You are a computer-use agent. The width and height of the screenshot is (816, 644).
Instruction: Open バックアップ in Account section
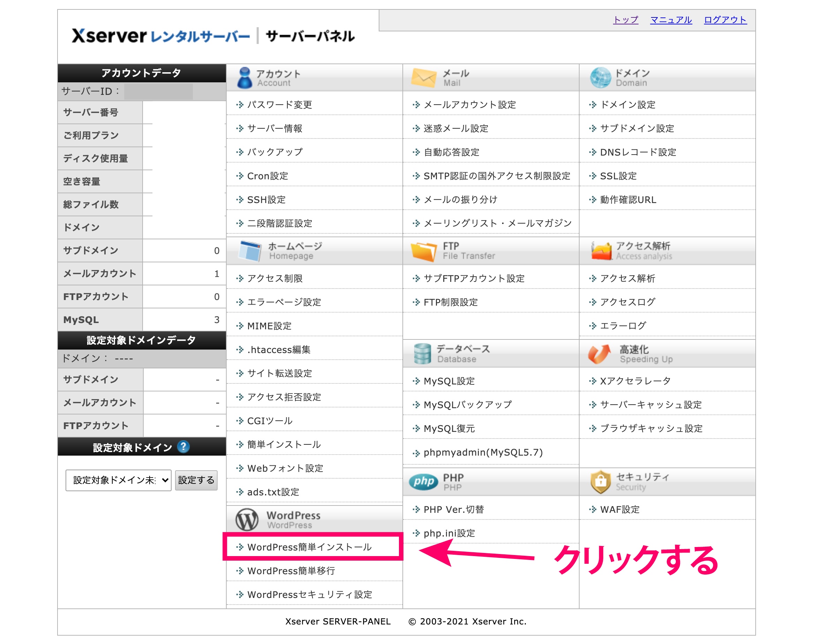[x=275, y=152]
